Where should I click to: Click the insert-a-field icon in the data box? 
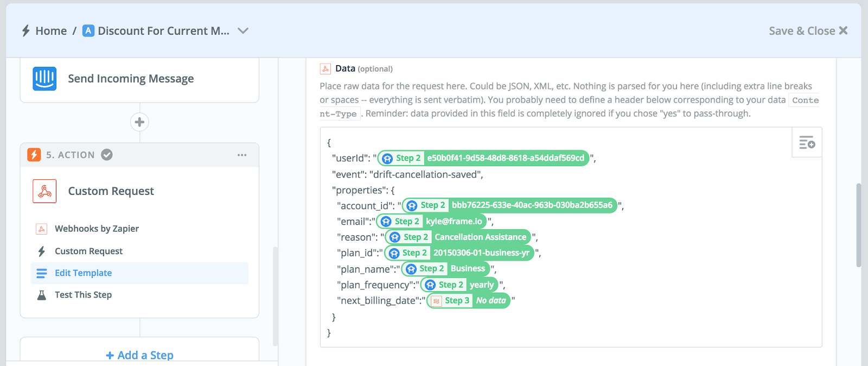(807, 143)
